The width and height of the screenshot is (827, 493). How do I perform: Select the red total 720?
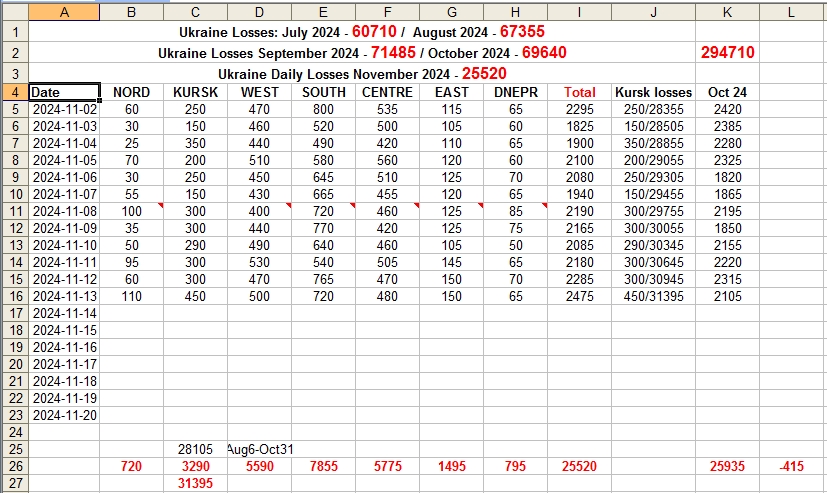(131, 466)
